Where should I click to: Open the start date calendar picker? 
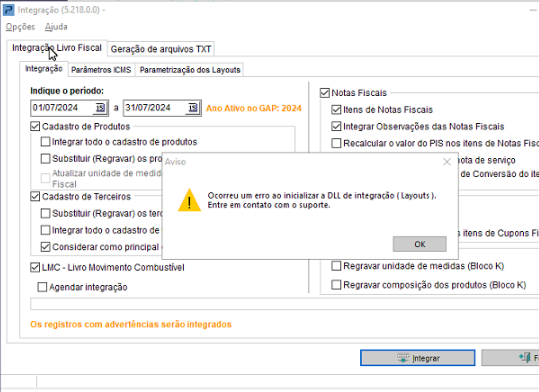pos(100,108)
